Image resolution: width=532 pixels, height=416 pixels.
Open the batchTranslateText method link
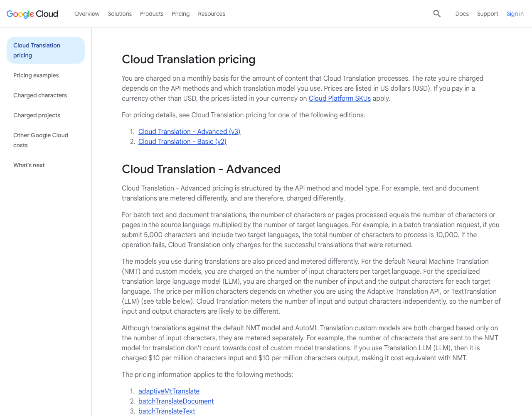pyautogui.click(x=167, y=411)
